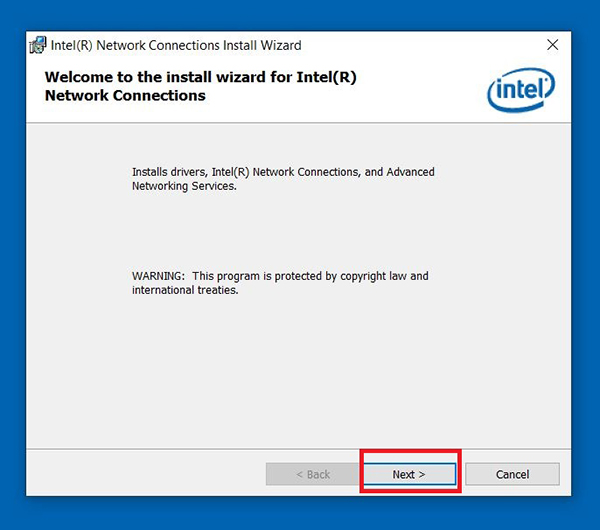
Task: Click the word "WARNING:" in the body
Action: pos(158,276)
